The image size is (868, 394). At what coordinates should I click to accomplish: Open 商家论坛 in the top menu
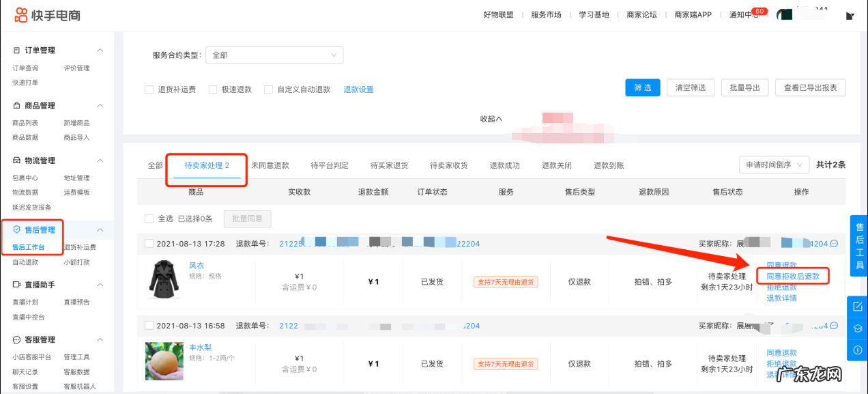pyautogui.click(x=641, y=14)
